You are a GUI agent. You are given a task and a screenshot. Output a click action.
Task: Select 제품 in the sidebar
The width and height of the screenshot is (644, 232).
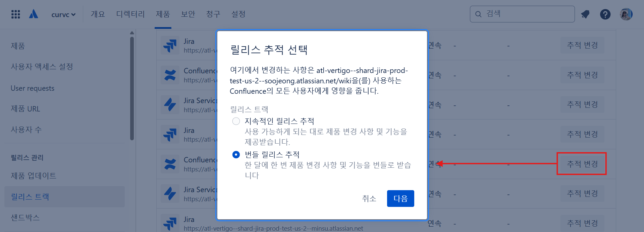18,46
